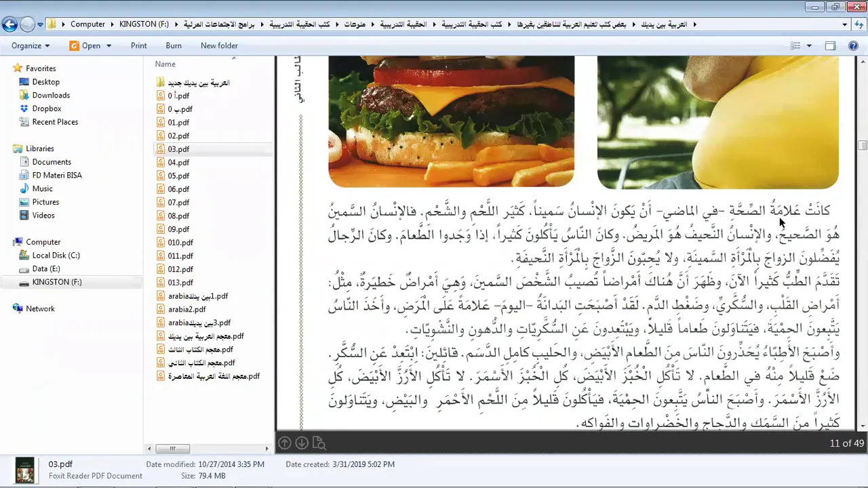The width and height of the screenshot is (868, 488).
Task: Click the file list horizontal scrollbar thumb
Action: pos(173,449)
